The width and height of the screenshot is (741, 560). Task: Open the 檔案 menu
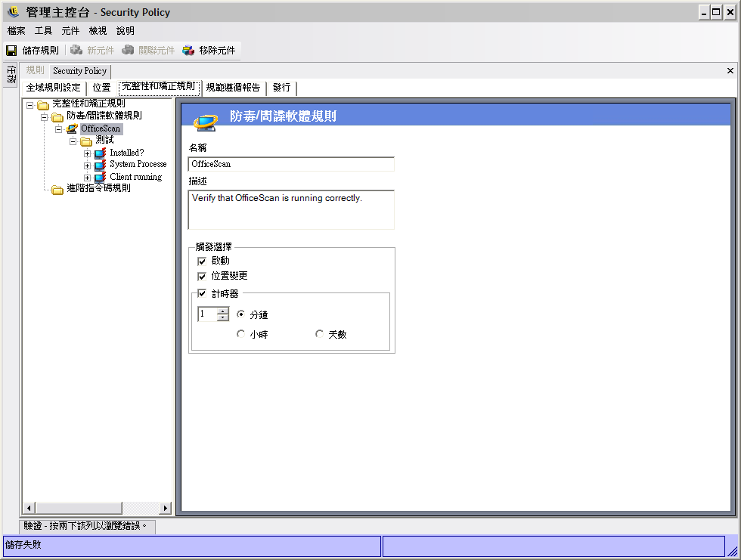click(16, 31)
